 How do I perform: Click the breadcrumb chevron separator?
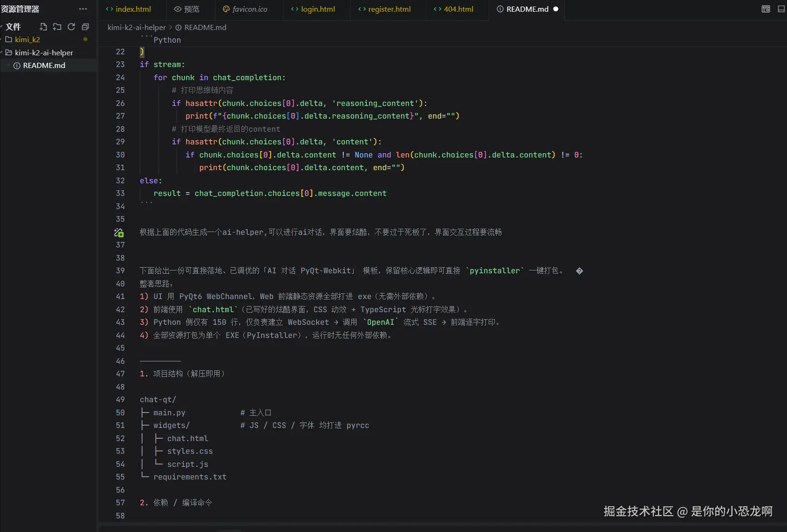pos(171,27)
